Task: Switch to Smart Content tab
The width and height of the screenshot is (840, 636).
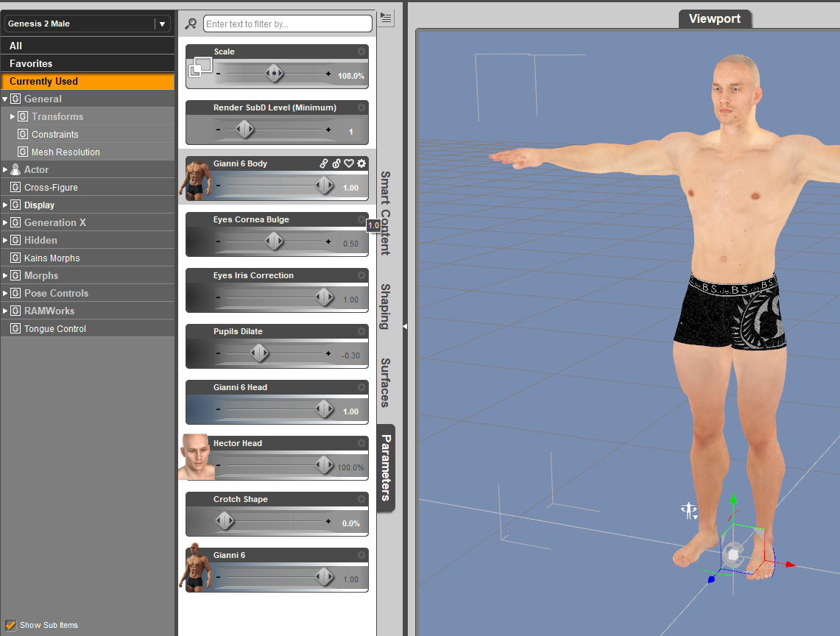Action: (x=385, y=213)
